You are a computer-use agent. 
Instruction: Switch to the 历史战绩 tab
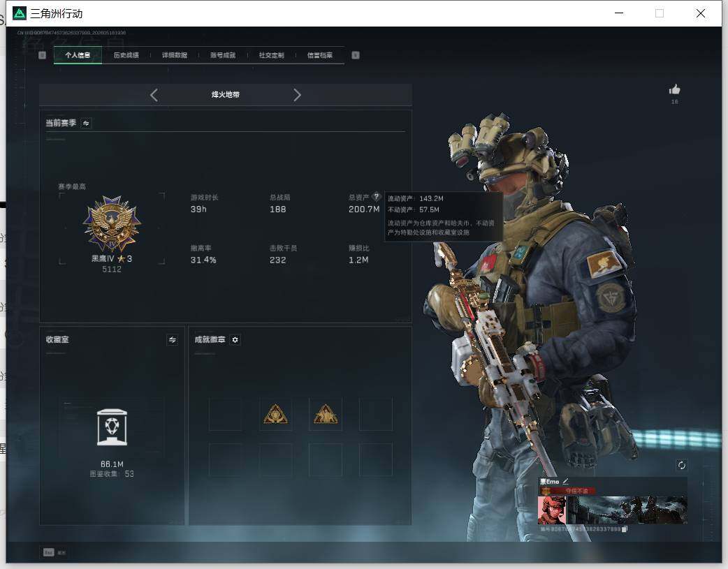[x=126, y=55]
